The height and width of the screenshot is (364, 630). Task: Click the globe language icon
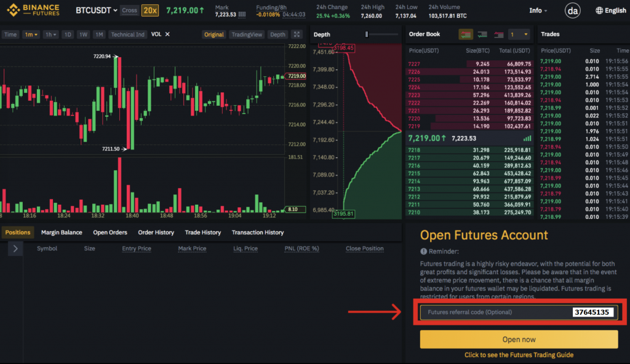(x=599, y=10)
